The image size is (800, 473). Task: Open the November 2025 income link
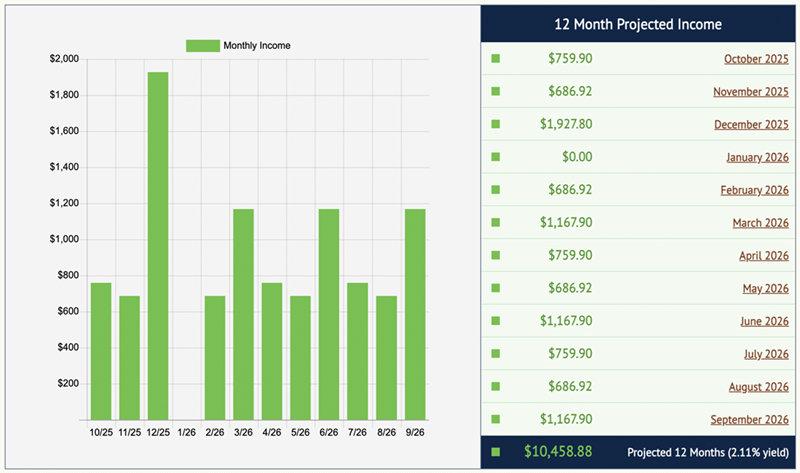750,92
